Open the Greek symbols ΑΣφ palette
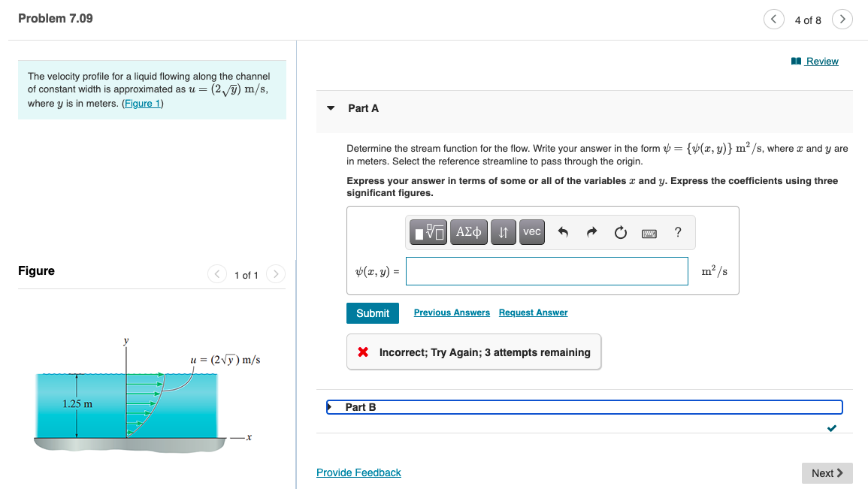 point(468,232)
